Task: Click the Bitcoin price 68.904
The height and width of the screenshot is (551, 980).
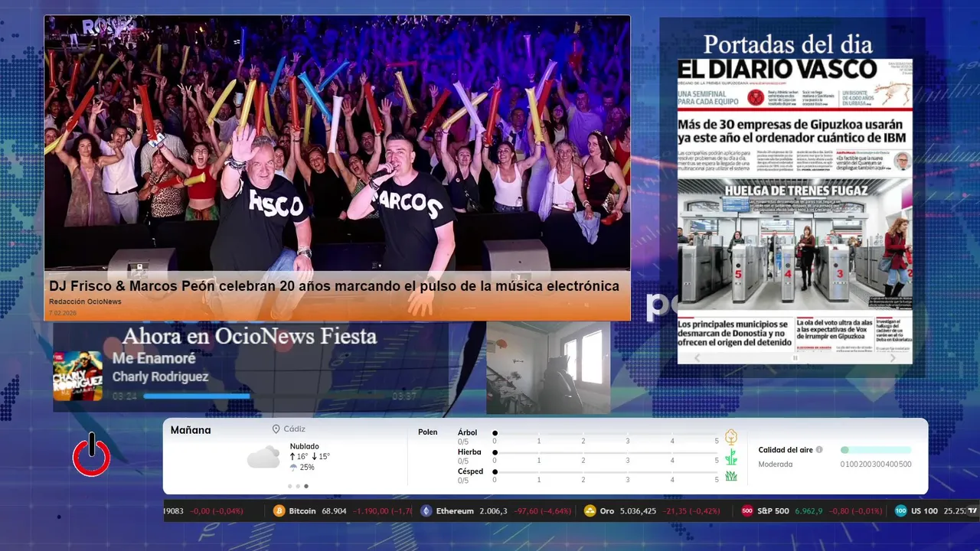Action: coord(334,510)
